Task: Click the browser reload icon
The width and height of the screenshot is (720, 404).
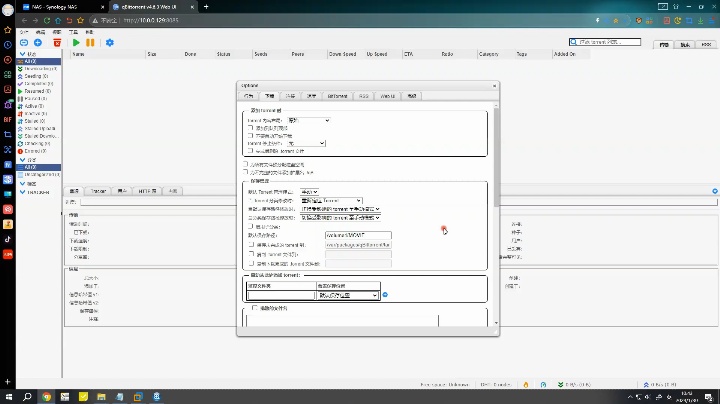Action: pos(47,20)
